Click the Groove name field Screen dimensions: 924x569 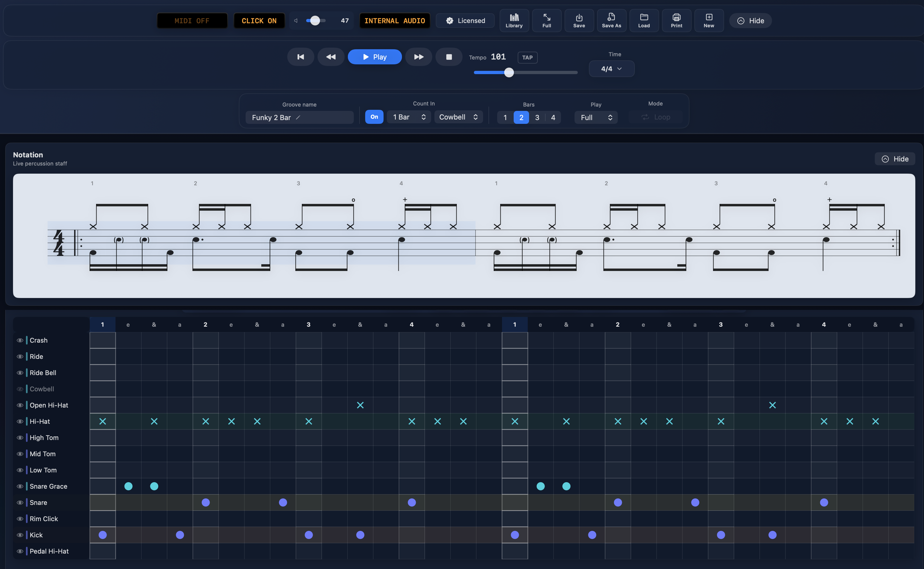point(300,117)
